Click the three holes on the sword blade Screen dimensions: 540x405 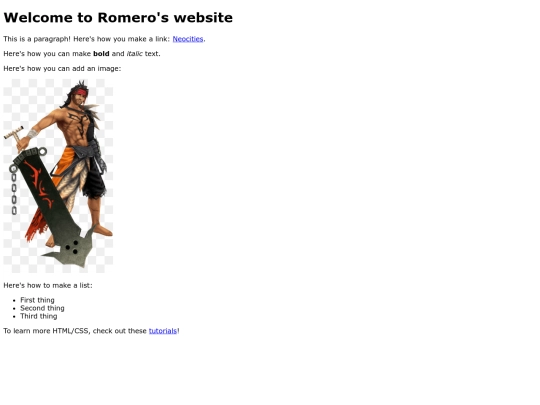pyautogui.click(x=72, y=247)
